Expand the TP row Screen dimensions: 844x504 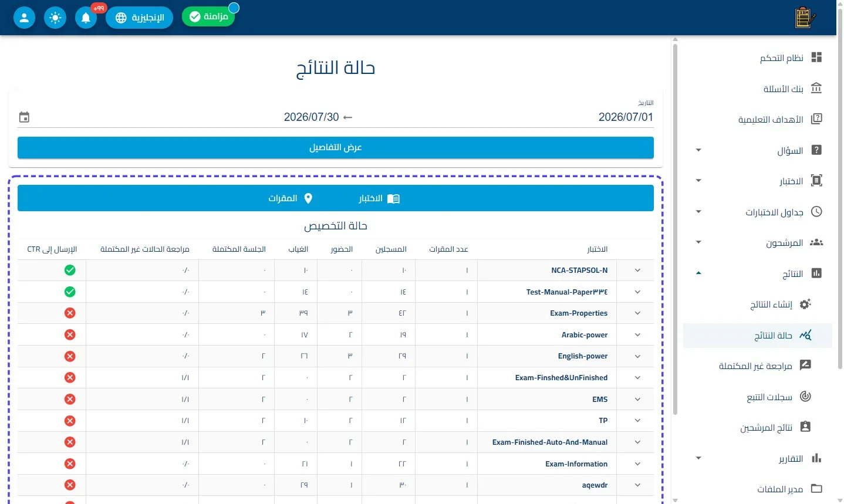637,421
